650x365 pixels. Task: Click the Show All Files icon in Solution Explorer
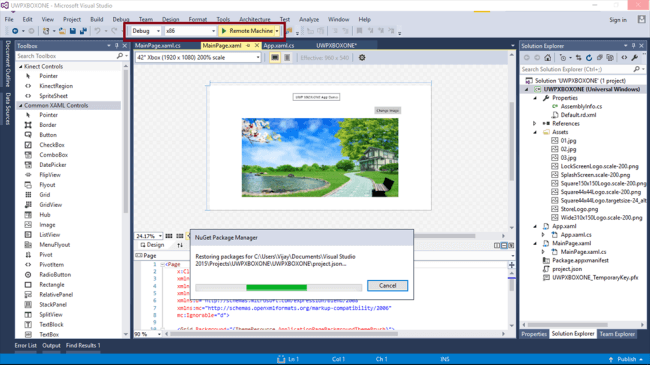click(610, 58)
